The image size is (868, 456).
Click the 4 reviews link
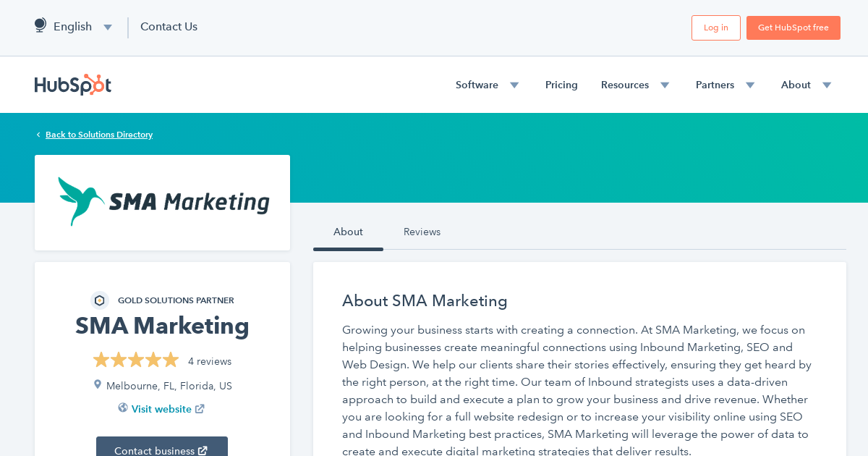[x=210, y=360]
